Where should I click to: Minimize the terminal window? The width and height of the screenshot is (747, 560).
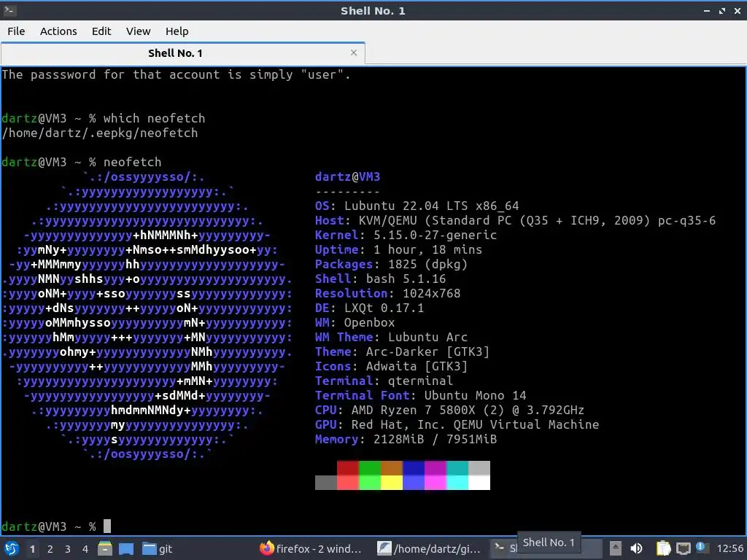point(707,10)
